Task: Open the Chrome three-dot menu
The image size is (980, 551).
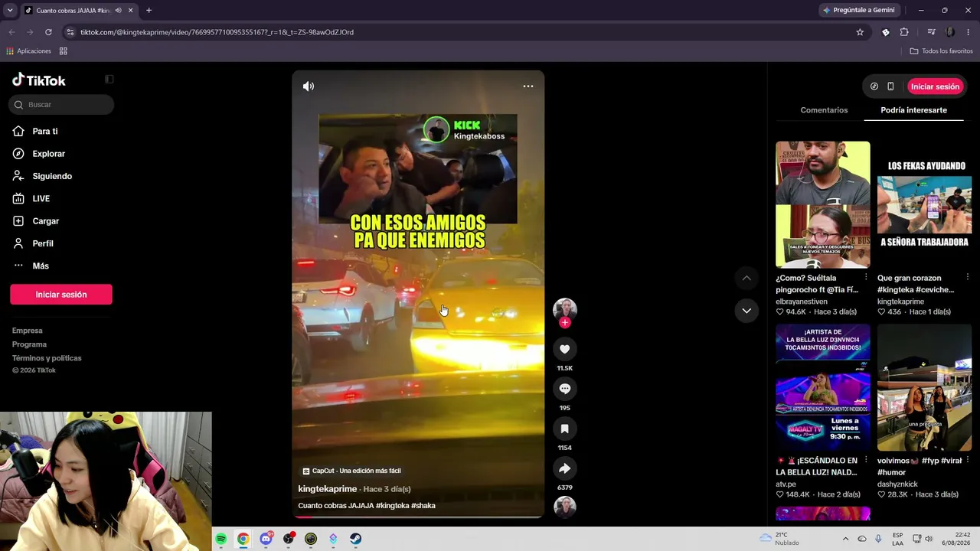Action: 969,32
